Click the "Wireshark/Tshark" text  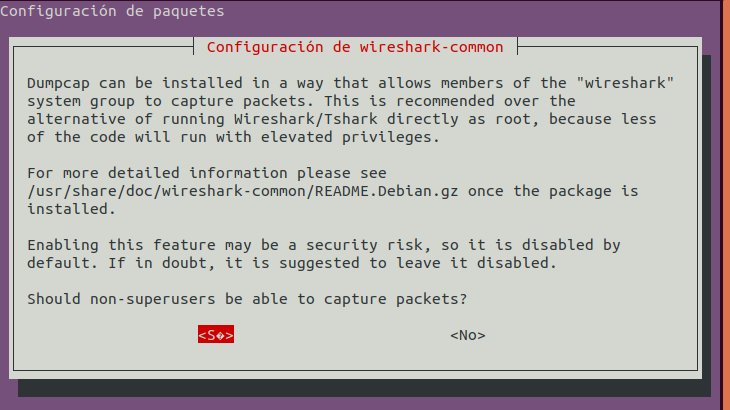click(x=306, y=119)
